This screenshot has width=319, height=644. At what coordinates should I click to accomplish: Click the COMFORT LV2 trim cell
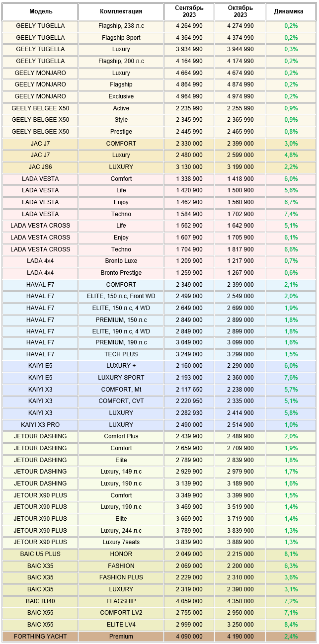click(x=121, y=613)
